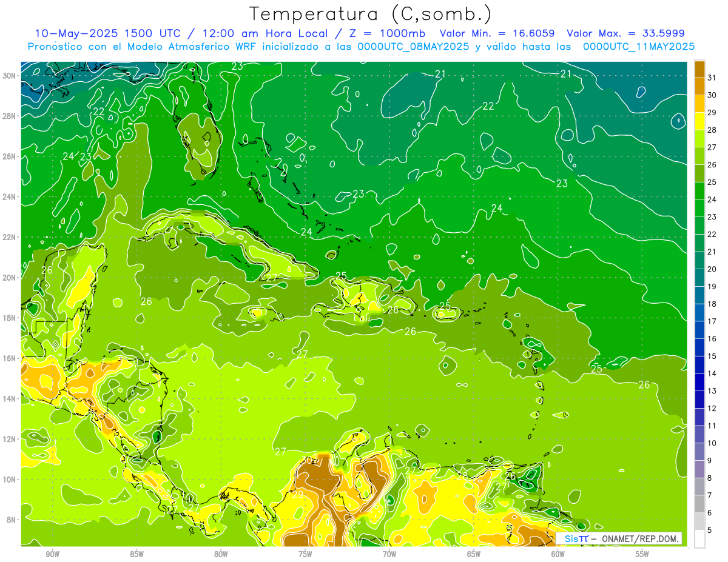Click the 70W longitude axis label
Viewport: 728px width, 562px height.
tap(389, 554)
